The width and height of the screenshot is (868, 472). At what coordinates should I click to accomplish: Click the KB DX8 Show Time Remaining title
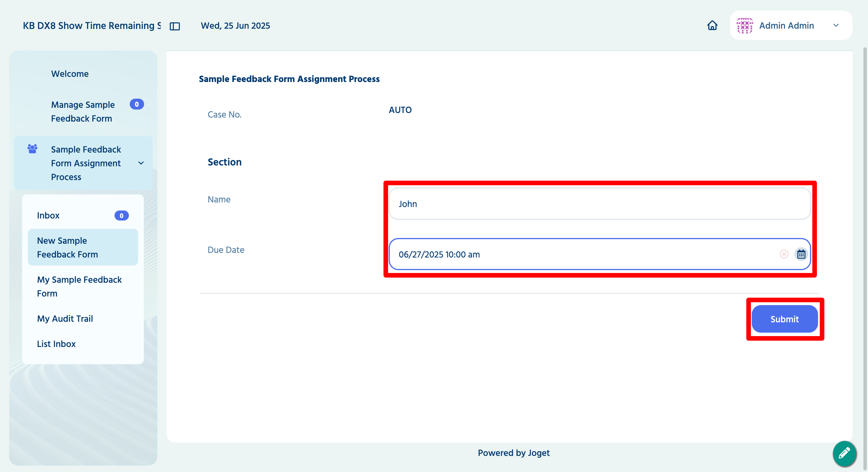tap(92, 26)
